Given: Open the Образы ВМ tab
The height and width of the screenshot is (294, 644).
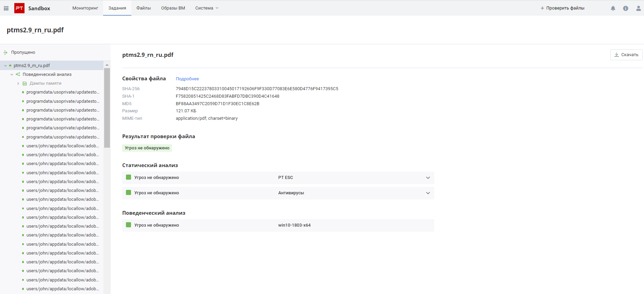Looking at the screenshot, I should click(173, 8).
